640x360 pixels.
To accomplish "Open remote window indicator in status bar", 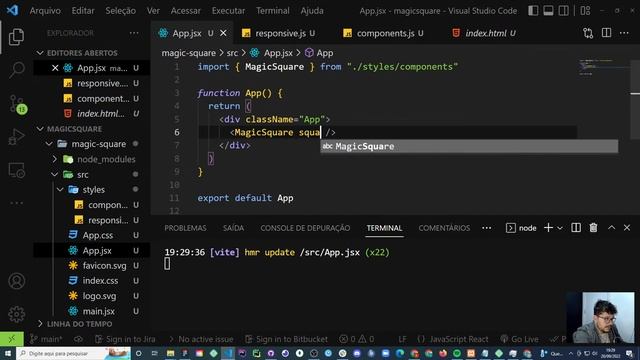I will [x=11, y=339].
